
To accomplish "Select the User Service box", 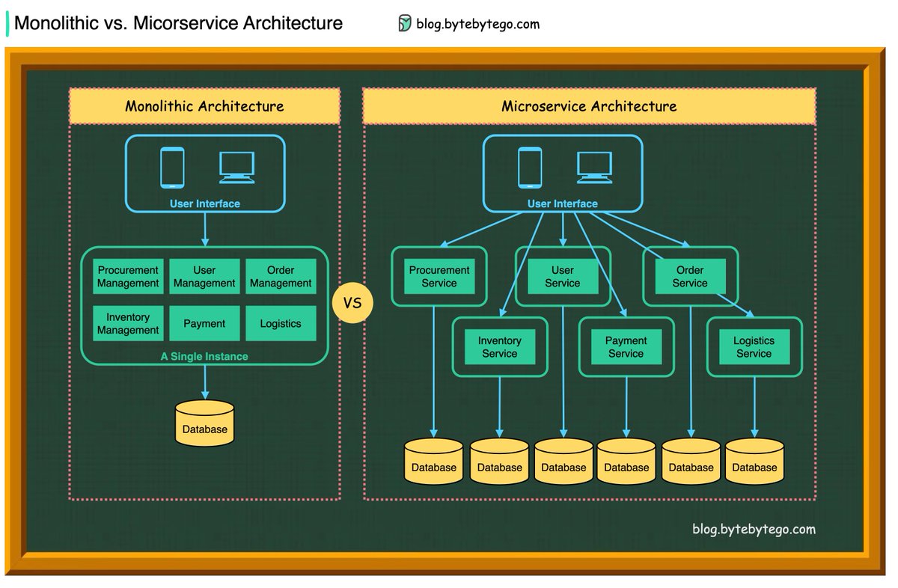I will click(x=562, y=276).
